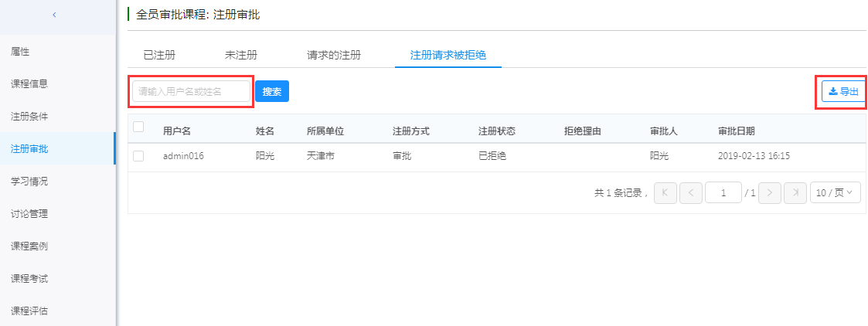Screen dimensions: 868x326
Task: Open 课程信息 in the sidebar menu
Action: coord(29,84)
